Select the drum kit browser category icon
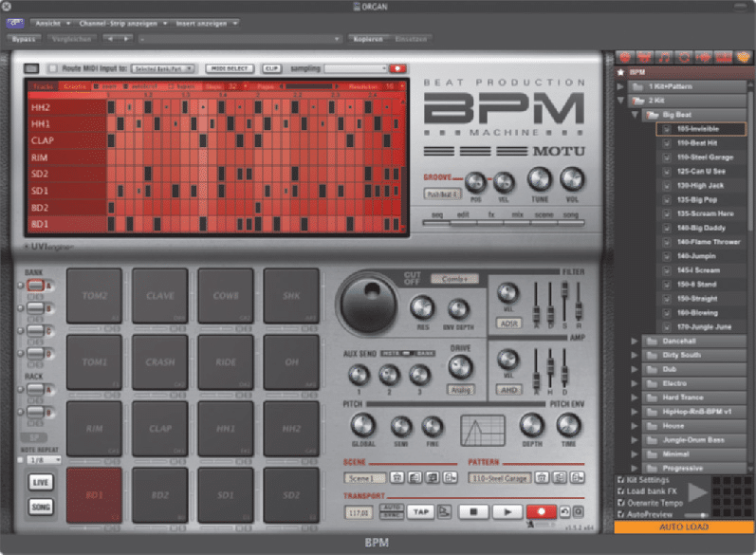This screenshot has width=756, height=555. pyautogui.click(x=645, y=58)
